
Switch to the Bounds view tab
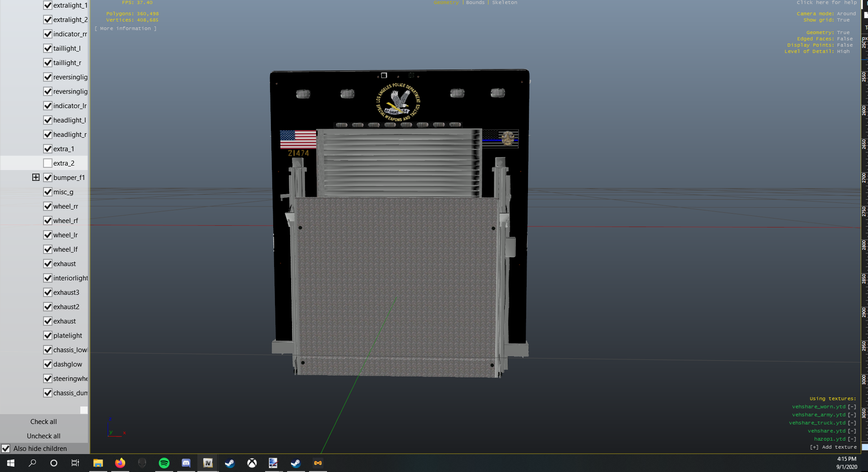475,3
